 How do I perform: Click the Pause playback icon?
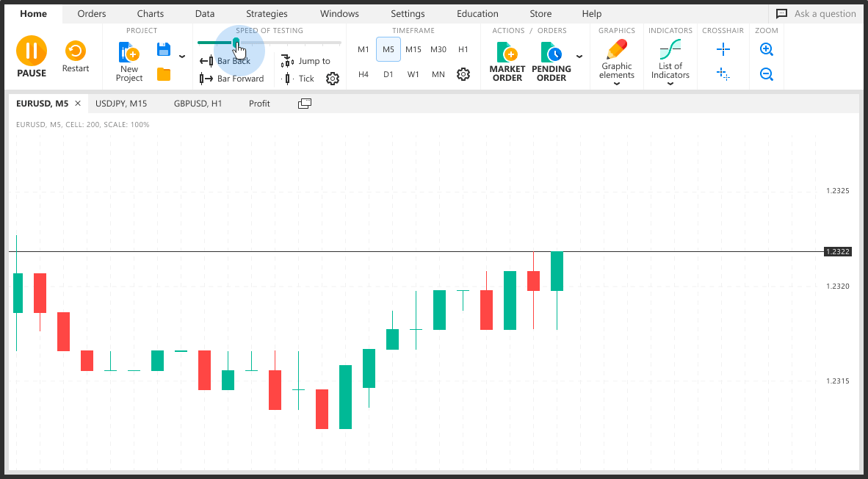pyautogui.click(x=31, y=51)
